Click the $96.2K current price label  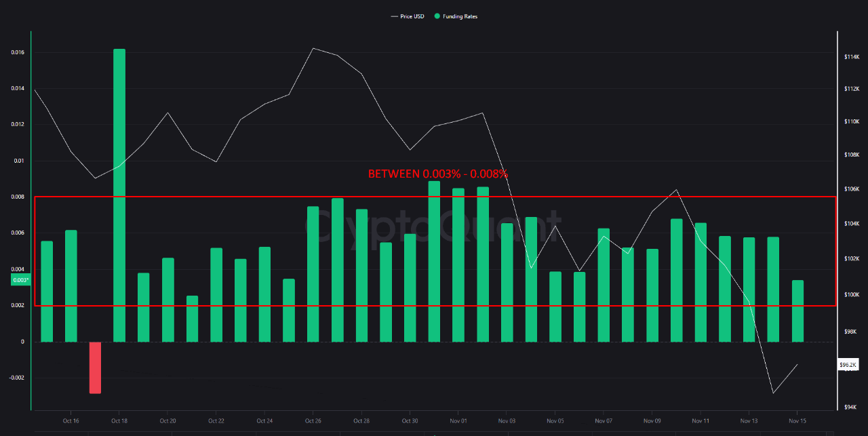coord(846,365)
